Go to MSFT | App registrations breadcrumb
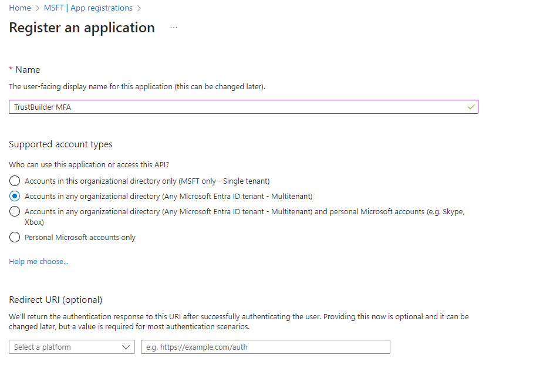 88,8
